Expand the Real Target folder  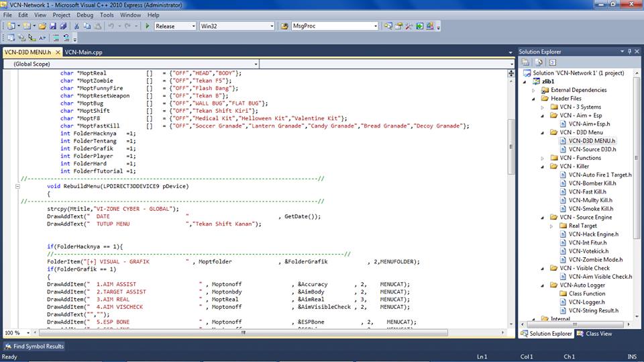pyautogui.click(x=551, y=226)
